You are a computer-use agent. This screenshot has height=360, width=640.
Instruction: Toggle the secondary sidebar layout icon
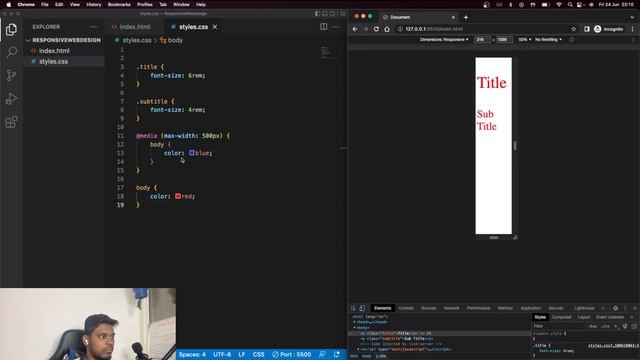click(x=333, y=13)
